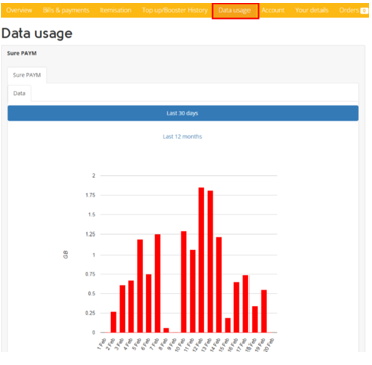Select the Data tab

click(19, 93)
